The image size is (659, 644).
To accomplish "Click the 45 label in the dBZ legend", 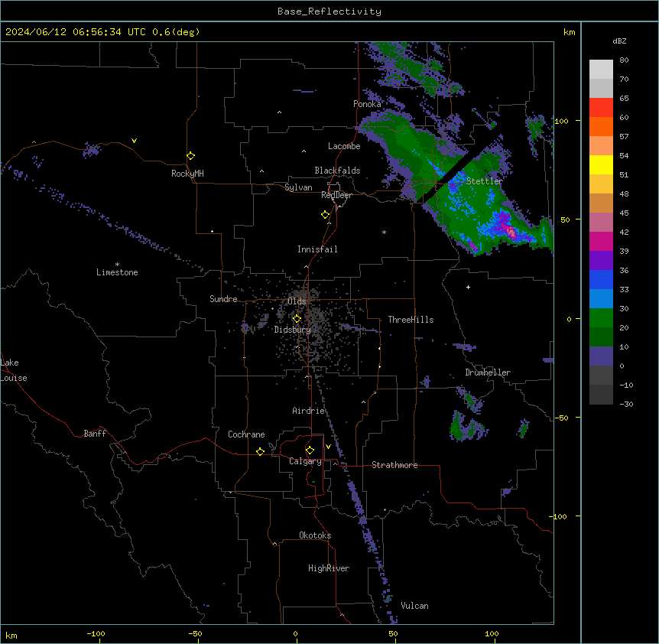I will pos(624,213).
